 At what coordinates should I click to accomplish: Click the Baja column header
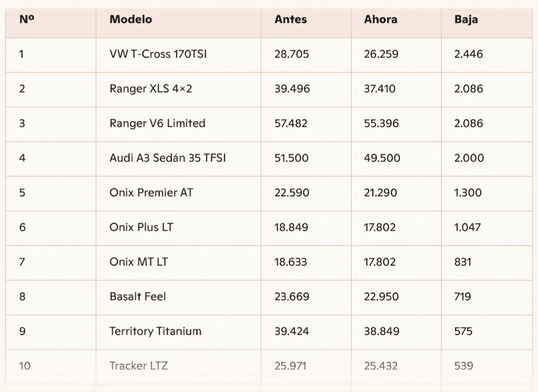466,19
